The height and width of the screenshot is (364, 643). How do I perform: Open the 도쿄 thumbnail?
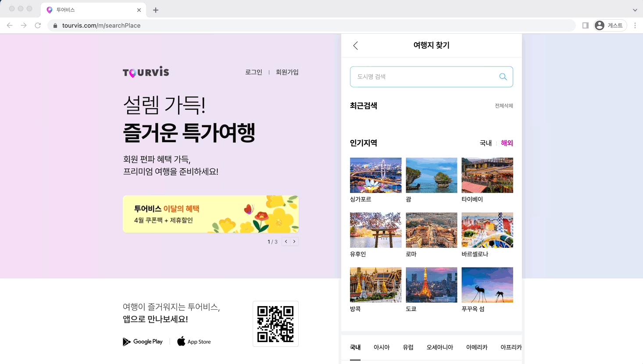click(431, 285)
